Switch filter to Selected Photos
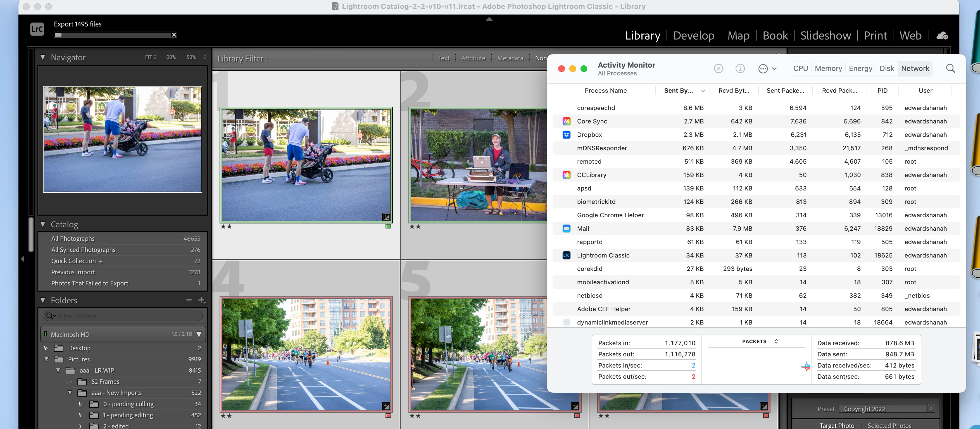Screen dimensions: 980x429 (889, 425)
